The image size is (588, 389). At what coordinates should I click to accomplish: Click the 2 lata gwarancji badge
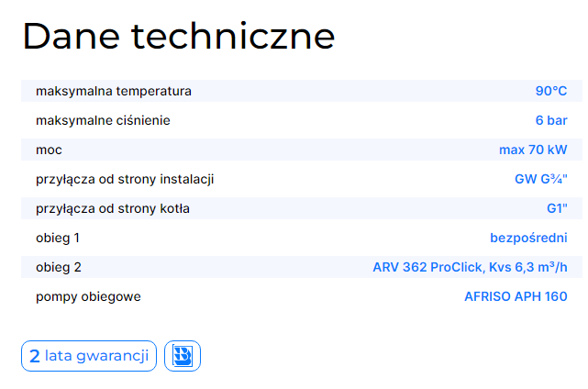click(x=89, y=356)
